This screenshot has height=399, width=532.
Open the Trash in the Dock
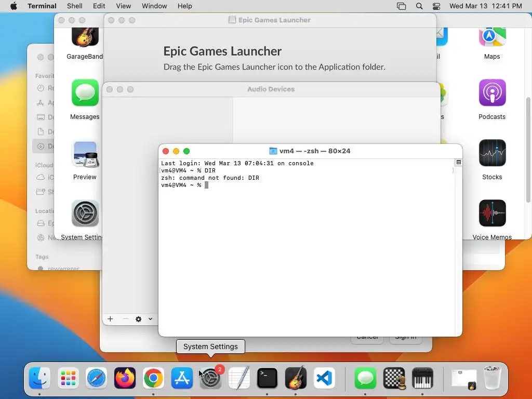[493, 378]
